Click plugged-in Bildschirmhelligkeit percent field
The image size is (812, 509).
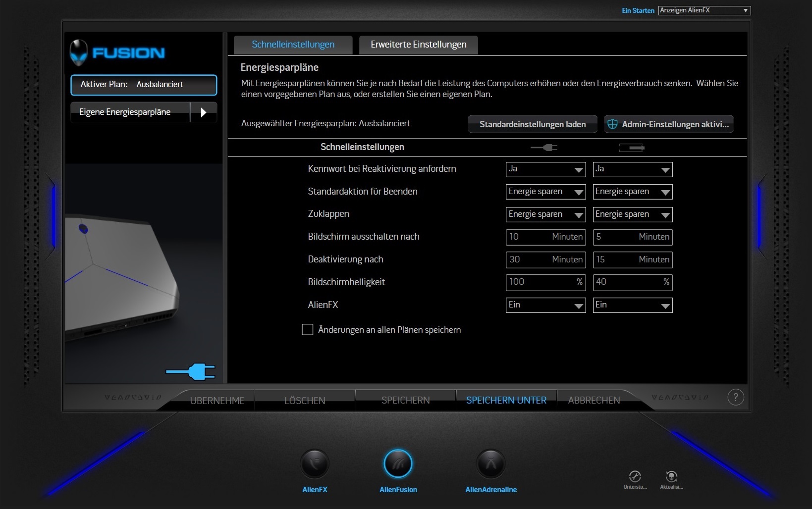pos(545,282)
